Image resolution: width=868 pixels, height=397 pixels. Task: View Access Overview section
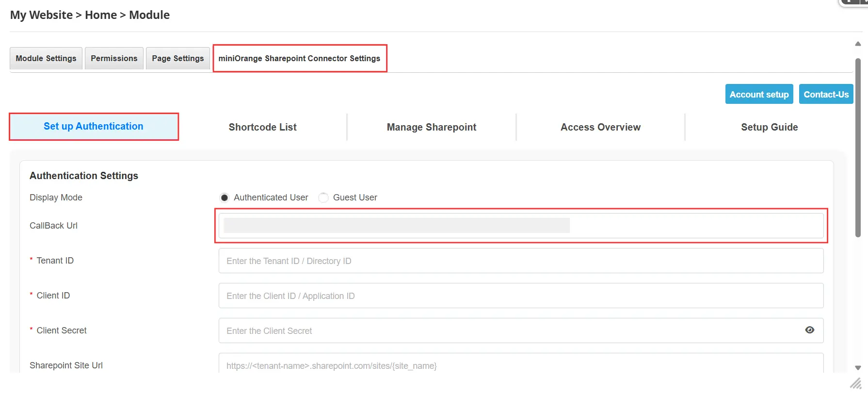coord(600,127)
